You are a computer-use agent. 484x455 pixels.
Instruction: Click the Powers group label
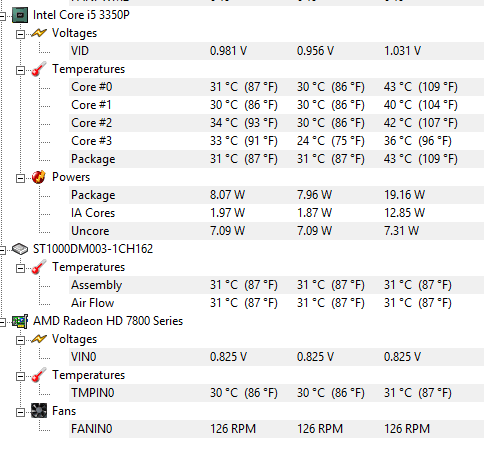tap(71, 177)
